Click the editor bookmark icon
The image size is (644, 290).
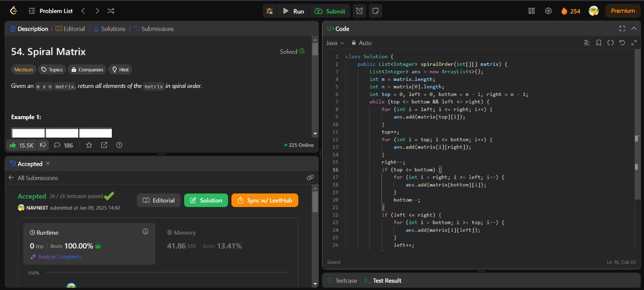pyautogui.click(x=598, y=43)
